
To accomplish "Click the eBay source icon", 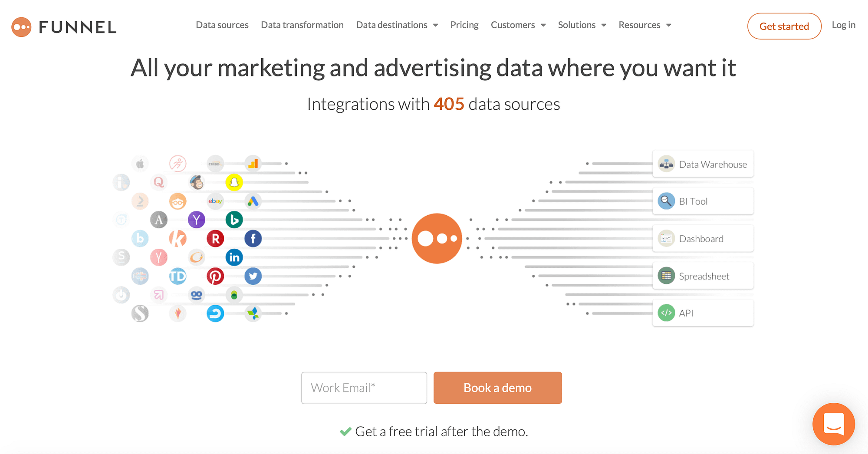I will tap(216, 201).
